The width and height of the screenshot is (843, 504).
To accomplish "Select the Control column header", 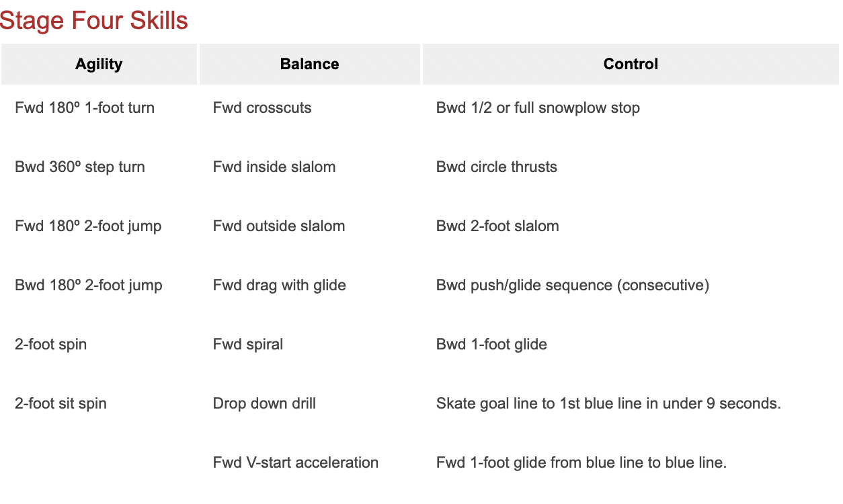I will [631, 65].
